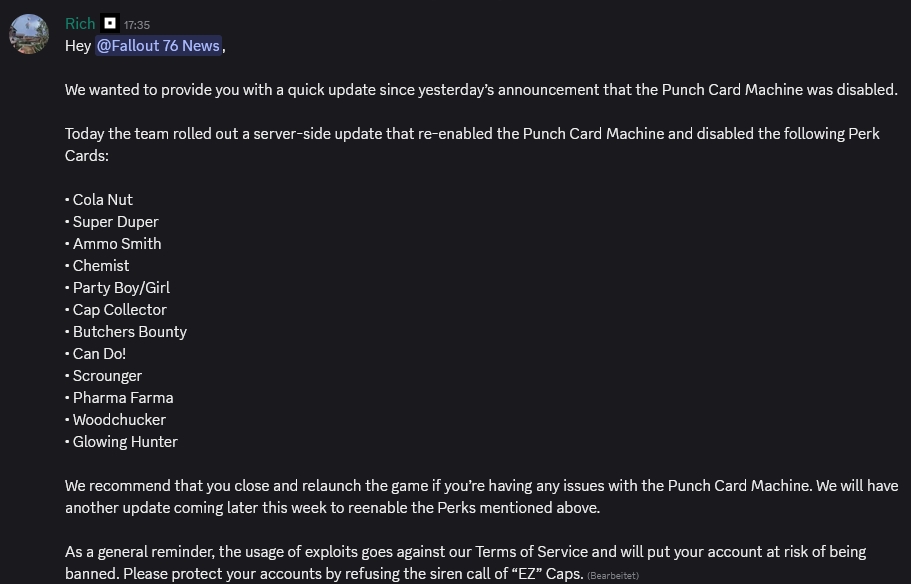The height and width of the screenshot is (584, 911).
Task: Click the "(Bearbeitet)" edited label
Action: 613,575
